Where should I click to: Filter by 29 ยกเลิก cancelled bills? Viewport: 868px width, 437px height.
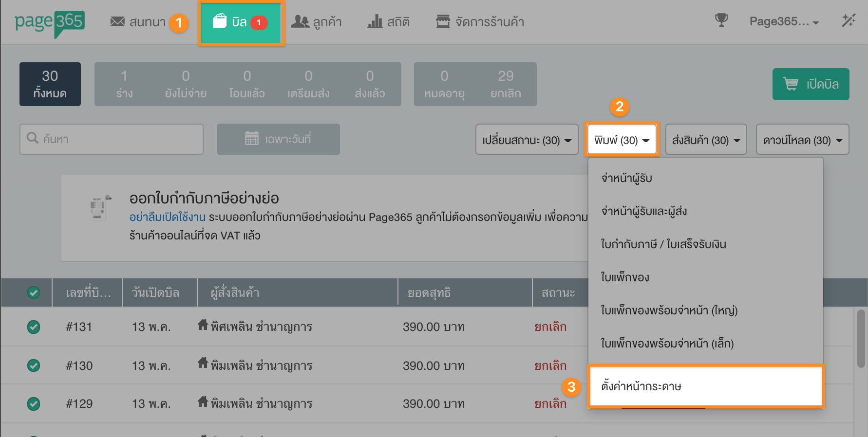coord(506,84)
